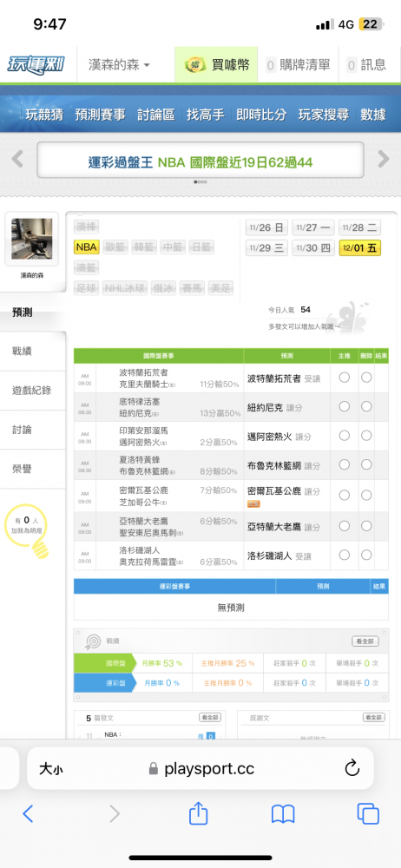Switch to the 戰績 sidebar tab
The width and height of the screenshot is (401, 868).
(23, 351)
